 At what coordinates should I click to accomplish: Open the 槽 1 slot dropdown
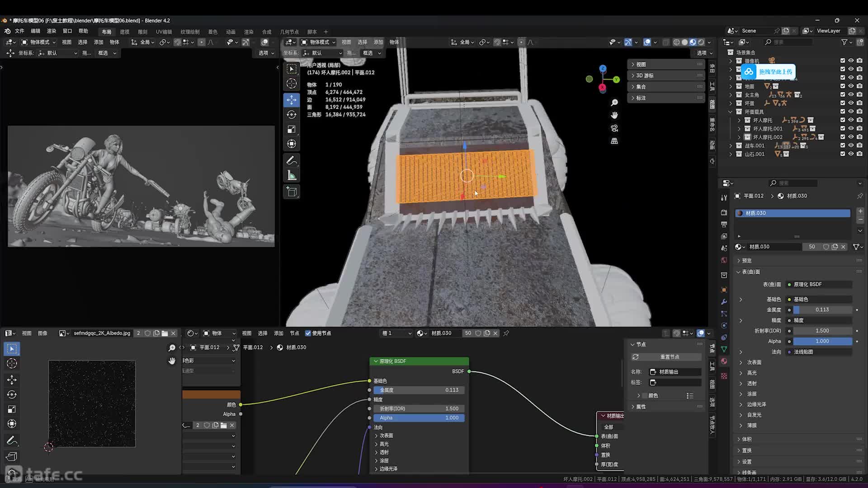(396, 333)
